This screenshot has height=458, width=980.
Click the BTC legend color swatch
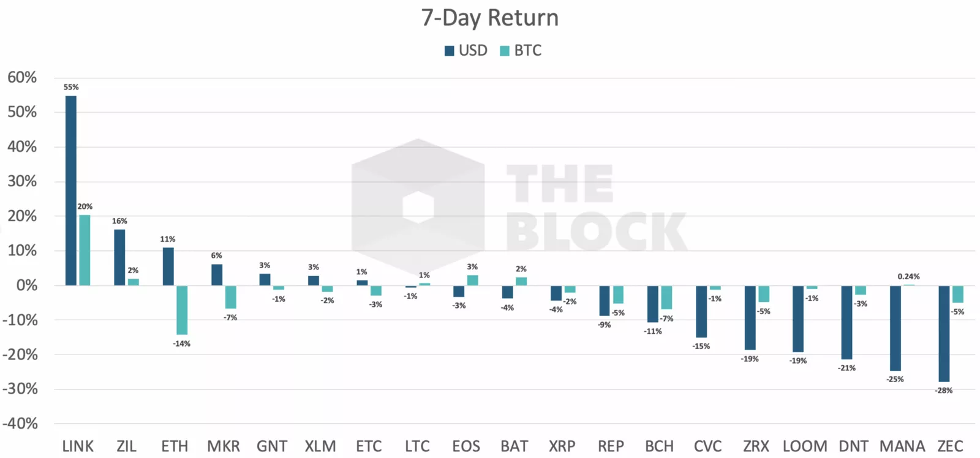pos(505,51)
